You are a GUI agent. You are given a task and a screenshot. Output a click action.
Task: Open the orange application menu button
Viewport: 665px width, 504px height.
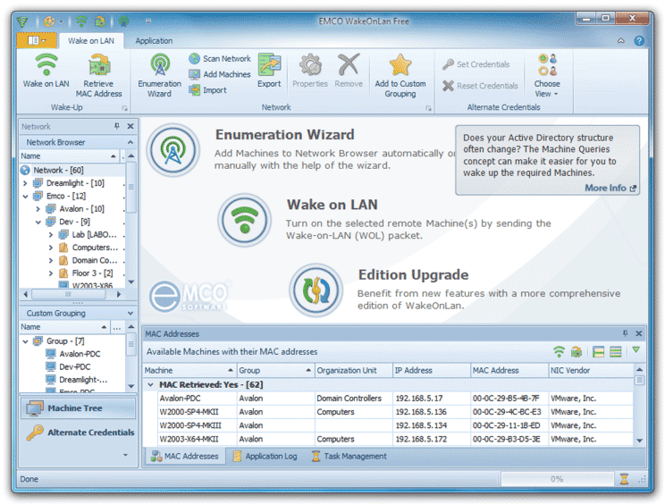36,41
